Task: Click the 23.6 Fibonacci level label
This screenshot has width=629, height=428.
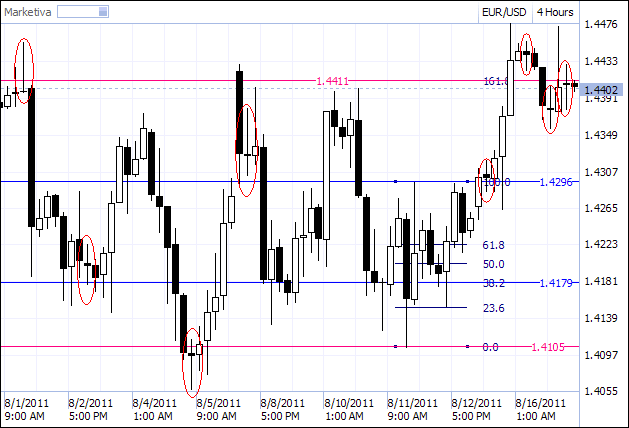Action: pyautogui.click(x=493, y=308)
